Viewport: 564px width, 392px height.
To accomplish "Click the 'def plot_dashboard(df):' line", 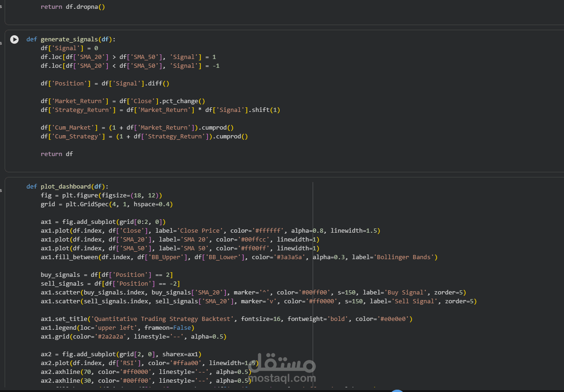I will coord(67,187).
